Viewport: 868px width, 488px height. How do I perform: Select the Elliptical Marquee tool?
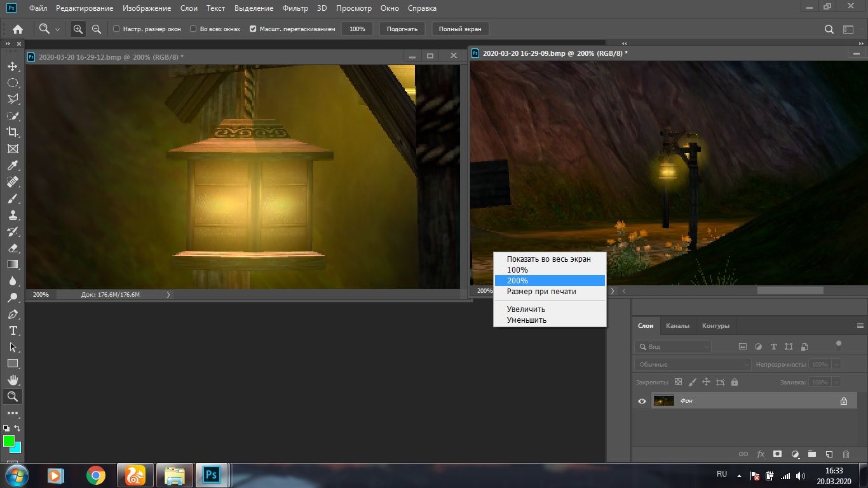coord(12,83)
